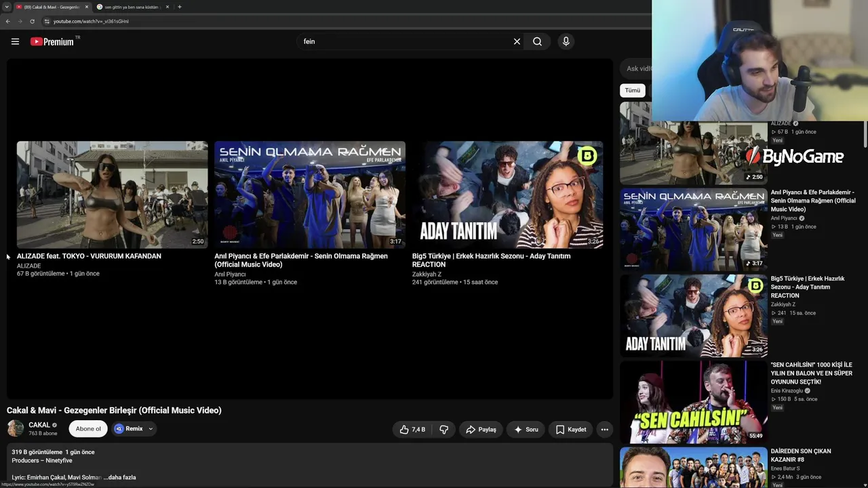The image size is (868, 488).
Task: Open the YouTube guide hamburger menu
Action: click(x=15, y=41)
